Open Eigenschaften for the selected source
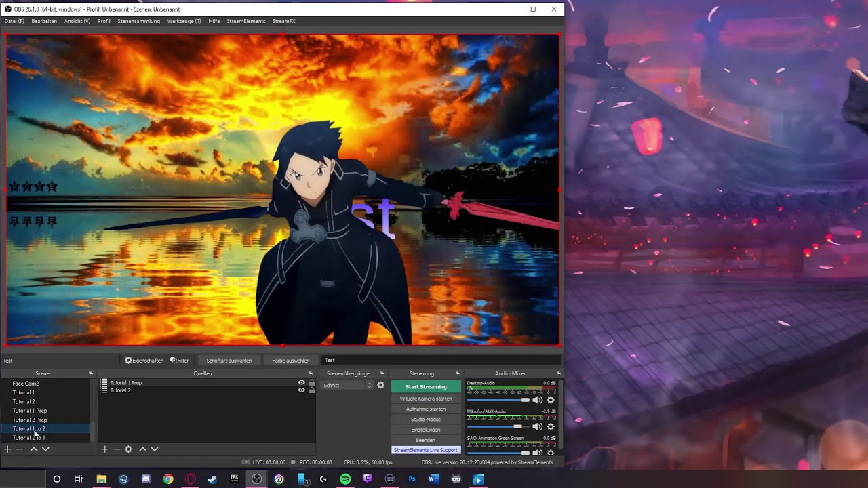This screenshot has width=868, height=488. coord(144,361)
